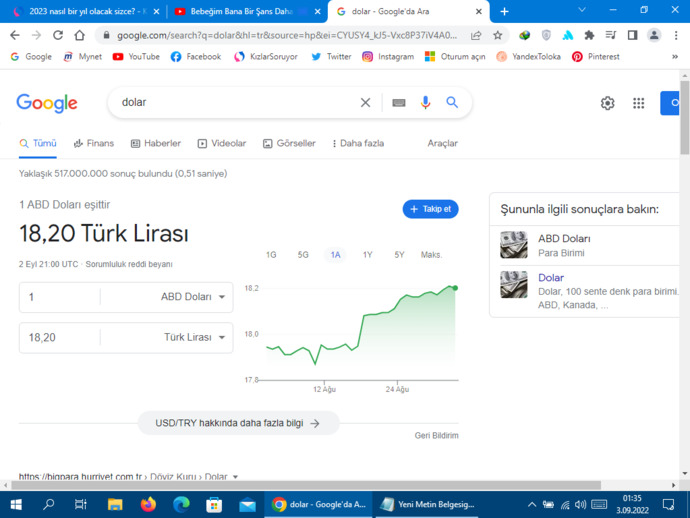Reload the current Google page
Screen dimensions: 690x518
pos(58,35)
